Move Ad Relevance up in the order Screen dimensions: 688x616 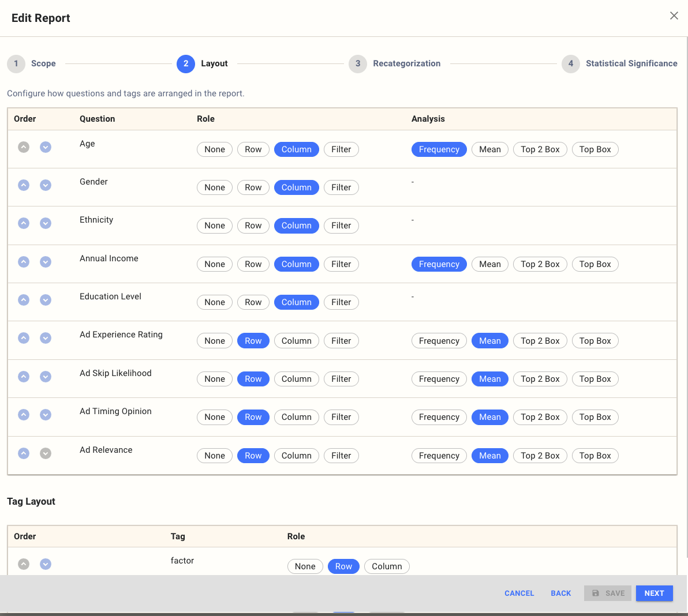click(24, 453)
